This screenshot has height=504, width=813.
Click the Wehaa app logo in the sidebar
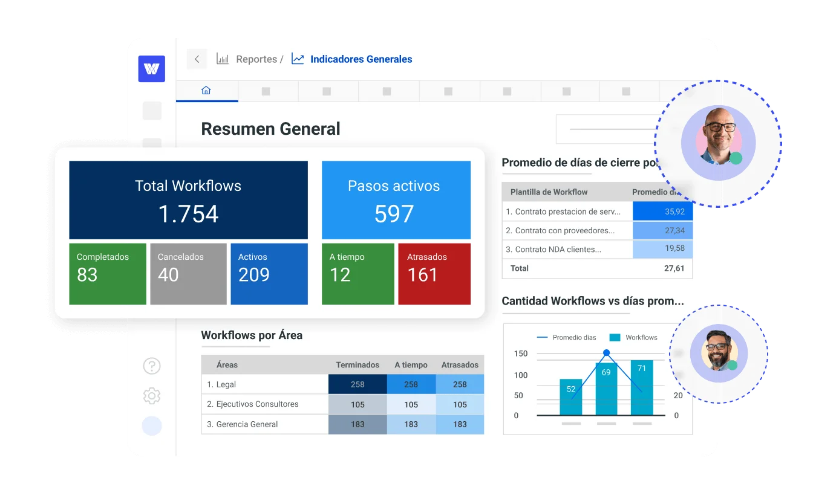pos(152,69)
